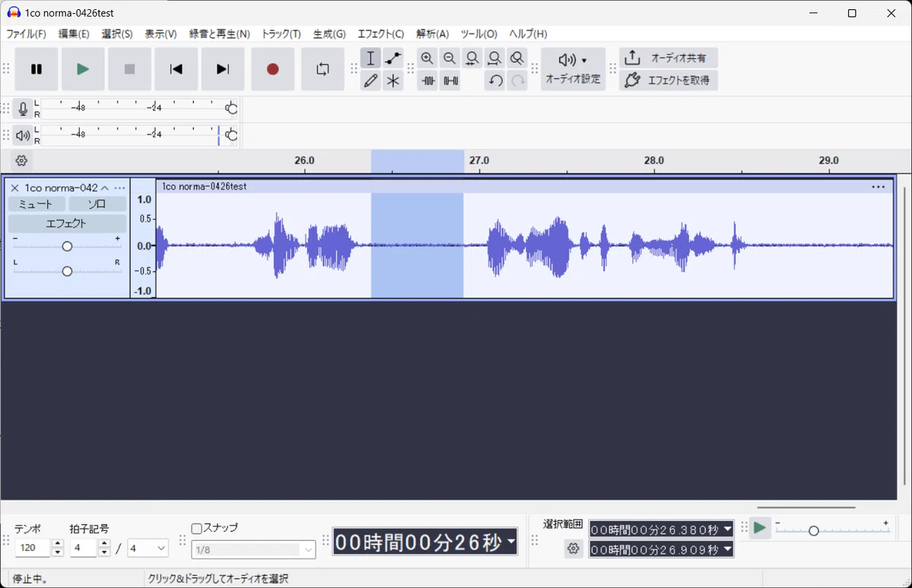Image resolution: width=912 pixels, height=588 pixels.
Task: Open selection range settings gear
Action: 573,548
